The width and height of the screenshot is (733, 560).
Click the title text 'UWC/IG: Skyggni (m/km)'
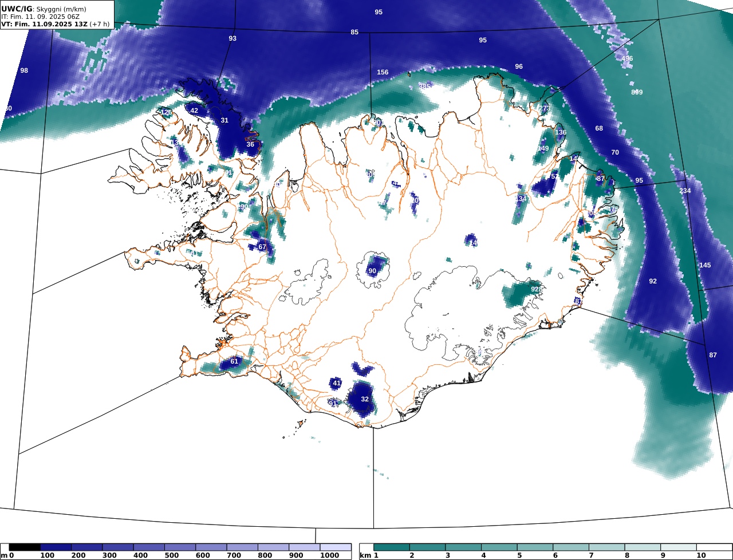(x=43, y=9)
